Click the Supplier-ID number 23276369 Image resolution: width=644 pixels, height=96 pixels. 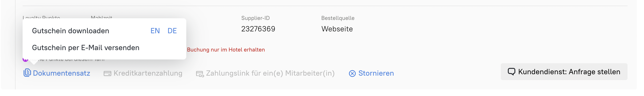pos(258,29)
